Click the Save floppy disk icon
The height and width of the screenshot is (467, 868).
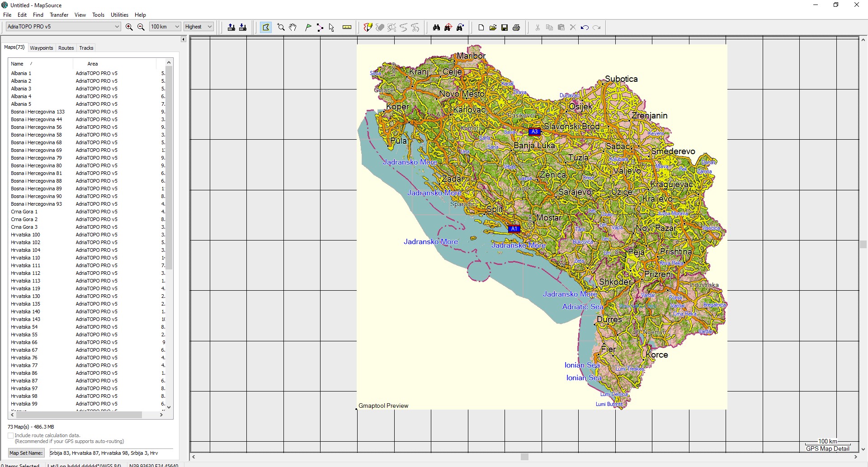505,27
